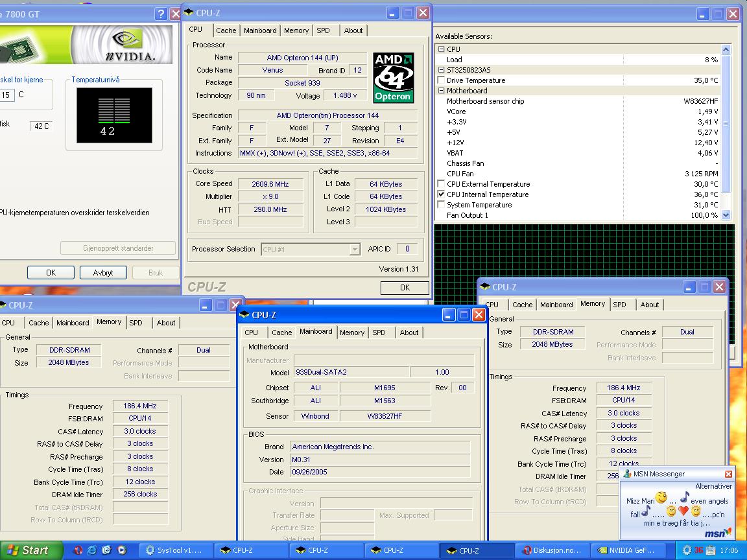Click the NVIDIA logo banner
This screenshot has height=560, width=747.
point(86,44)
